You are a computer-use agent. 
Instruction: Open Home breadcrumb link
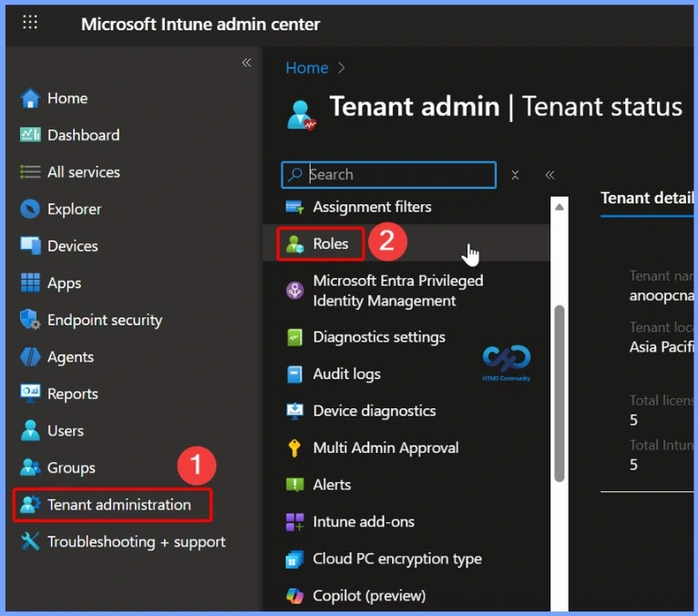(x=307, y=67)
